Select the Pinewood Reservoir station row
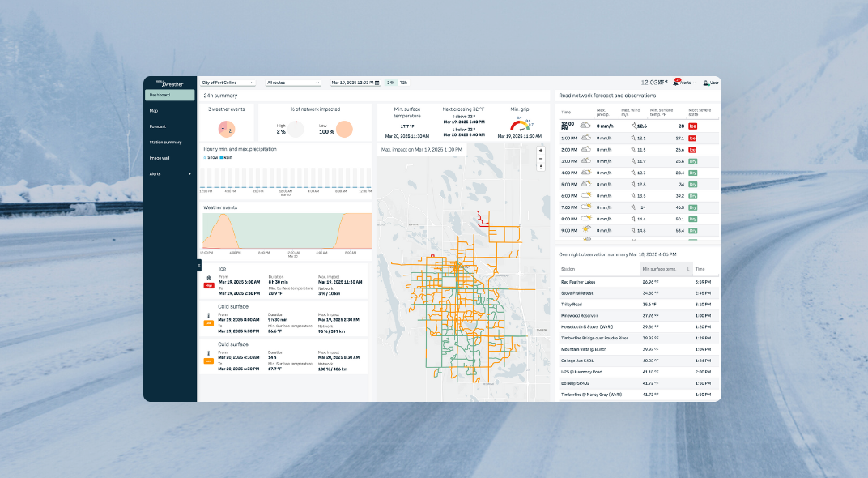The height and width of the screenshot is (478, 868). click(x=638, y=316)
